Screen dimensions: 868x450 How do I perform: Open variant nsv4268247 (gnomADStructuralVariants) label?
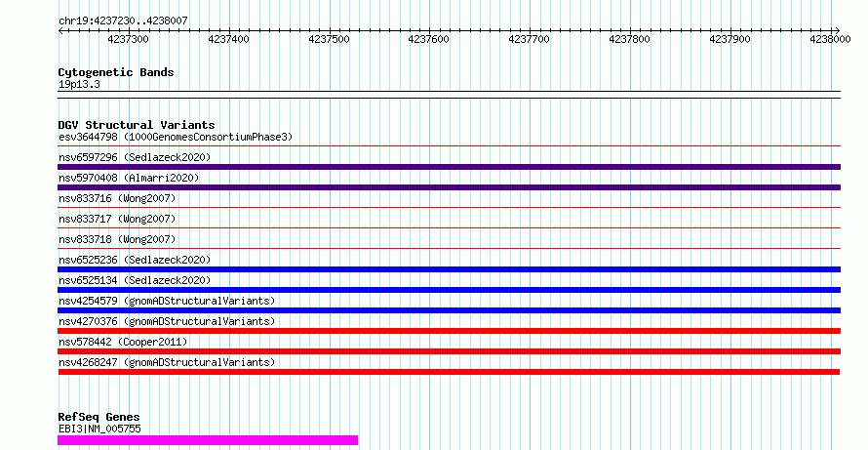tap(167, 362)
